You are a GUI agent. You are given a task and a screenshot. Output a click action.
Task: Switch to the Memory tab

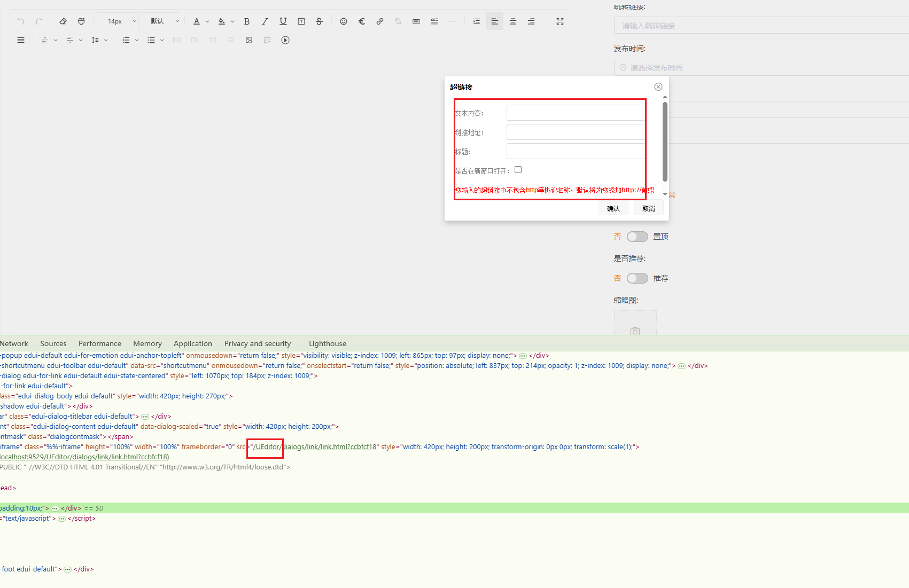147,343
